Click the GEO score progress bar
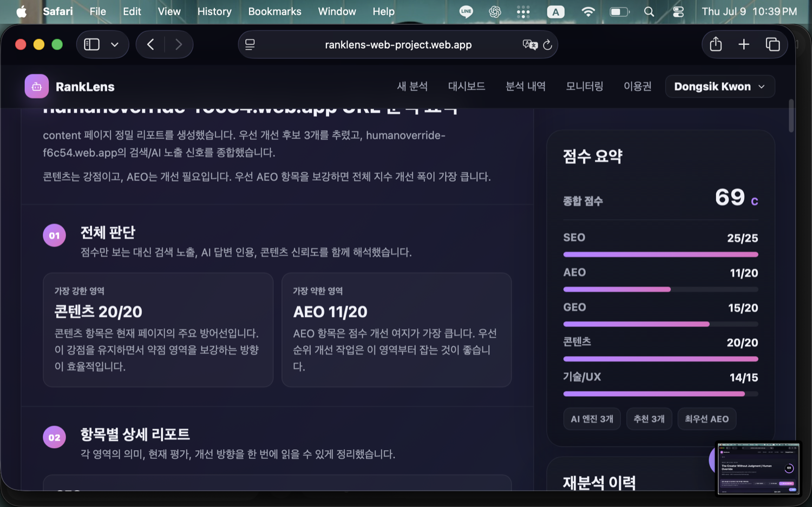Viewport: 812px width, 507px height. pyautogui.click(x=660, y=324)
